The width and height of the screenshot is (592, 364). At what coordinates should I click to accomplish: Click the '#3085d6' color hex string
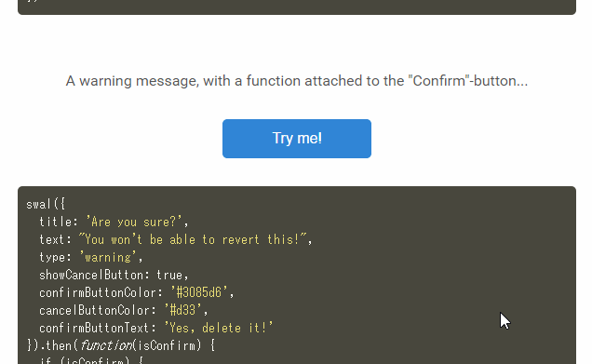click(199, 292)
